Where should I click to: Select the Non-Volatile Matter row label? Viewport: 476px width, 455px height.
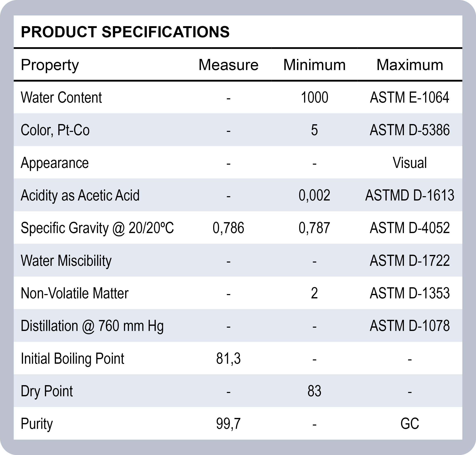pos(74,293)
